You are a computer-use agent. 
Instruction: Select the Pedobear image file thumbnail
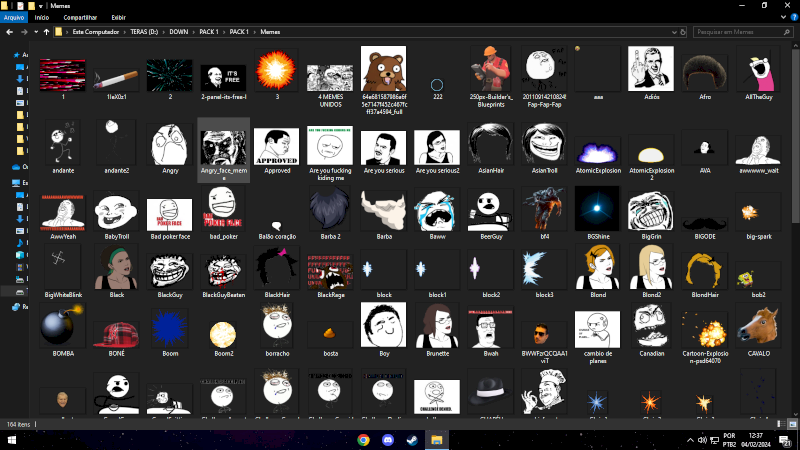(383, 68)
